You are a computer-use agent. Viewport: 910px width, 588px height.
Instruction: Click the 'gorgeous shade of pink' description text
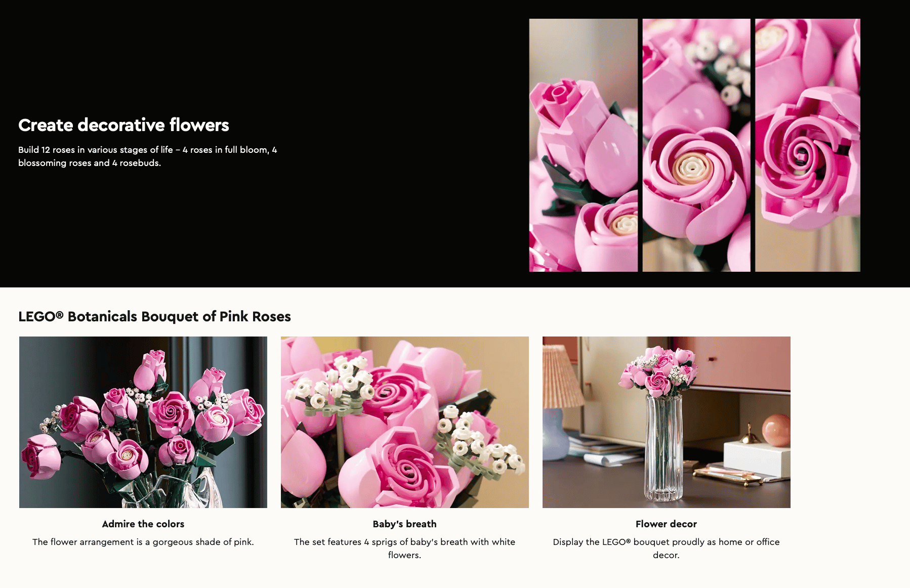click(x=143, y=542)
